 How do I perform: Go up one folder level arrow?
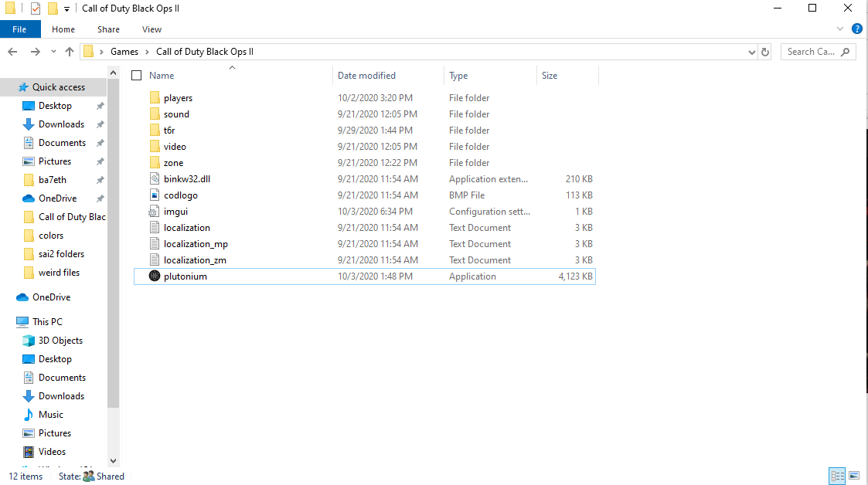point(70,52)
